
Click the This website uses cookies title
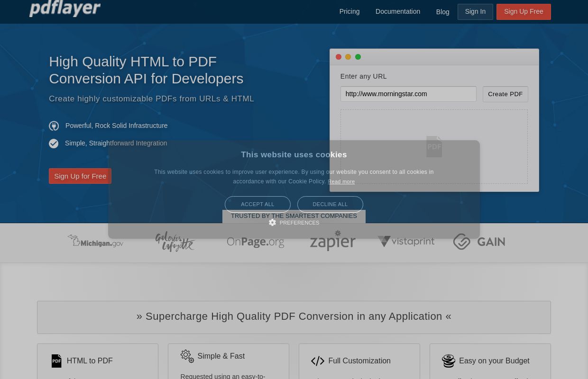point(294,154)
